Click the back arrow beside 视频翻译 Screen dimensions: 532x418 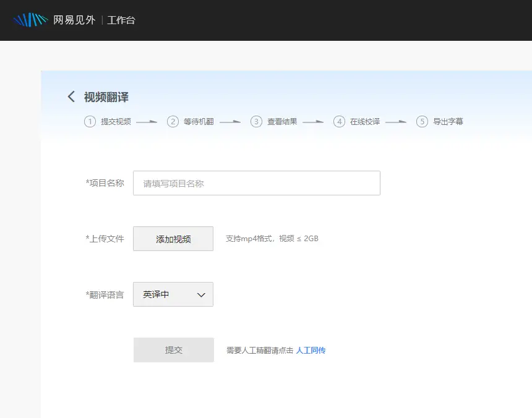(x=71, y=96)
